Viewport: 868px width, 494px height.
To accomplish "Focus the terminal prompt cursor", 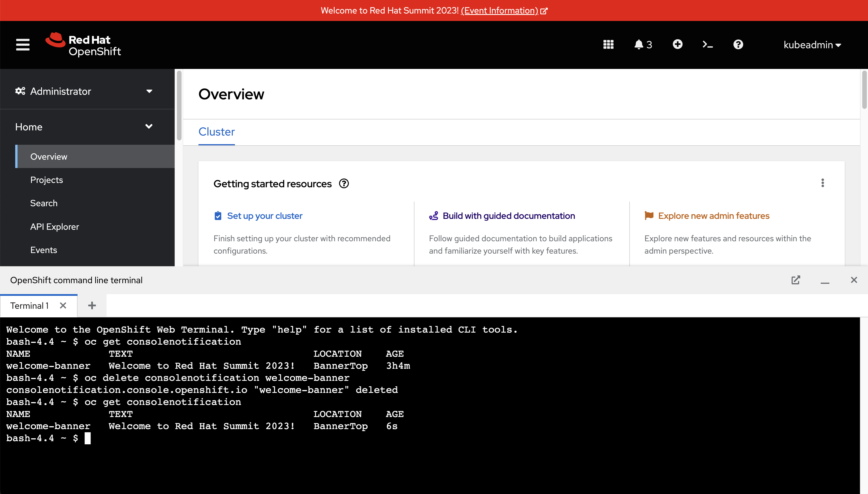I will pyautogui.click(x=88, y=438).
